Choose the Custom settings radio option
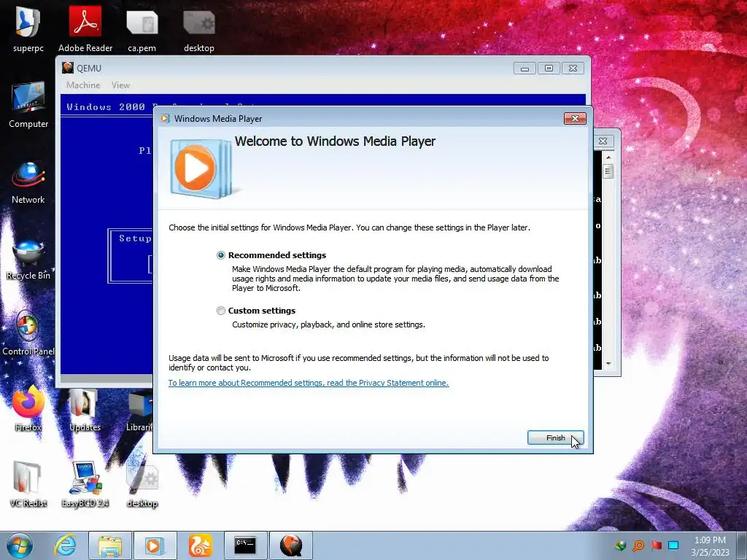The image size is (747, 560). pos(220,311)
